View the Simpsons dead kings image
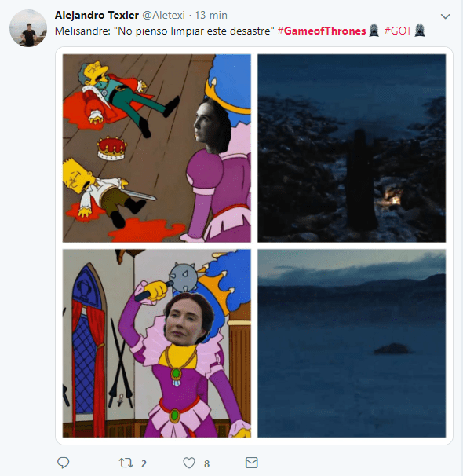This screenshot has width=463, height=476. [x=157, y=148]
